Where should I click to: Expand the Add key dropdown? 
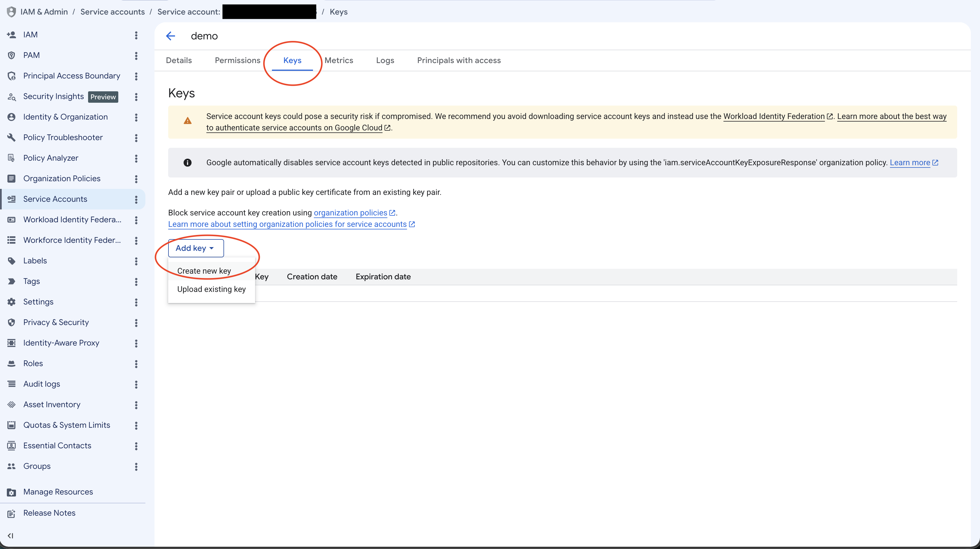click(x=196, y=248)
